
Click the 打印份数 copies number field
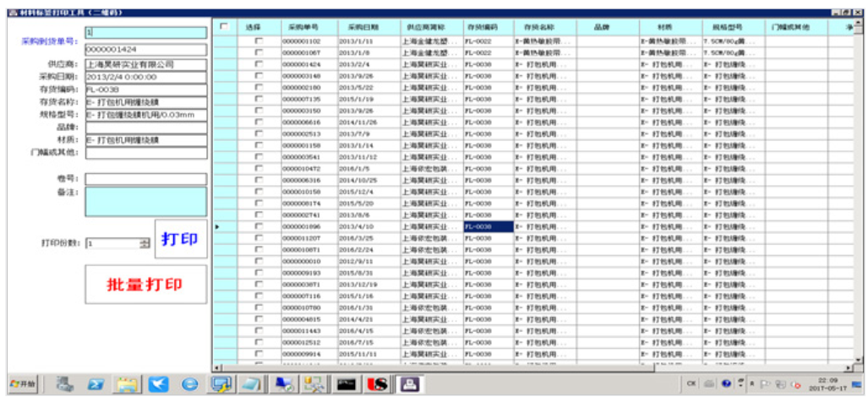pyautogui.click(x=113, y=243)
